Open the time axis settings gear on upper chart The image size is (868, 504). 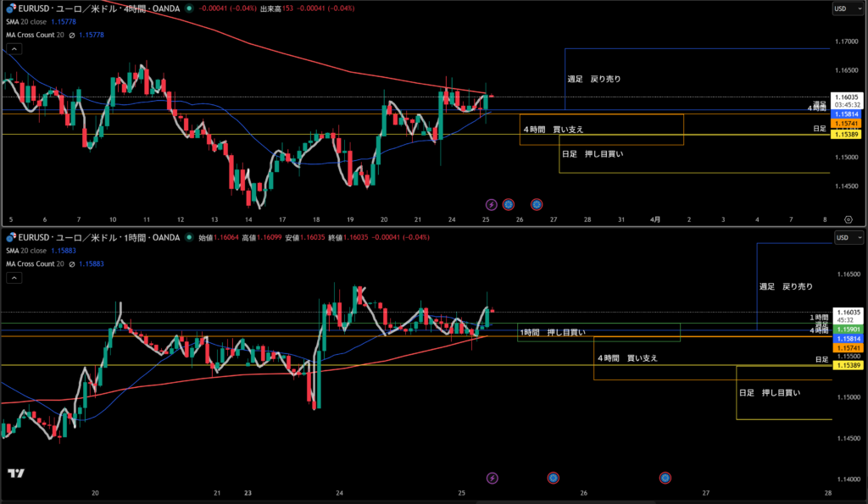click(x=849, y=219)
